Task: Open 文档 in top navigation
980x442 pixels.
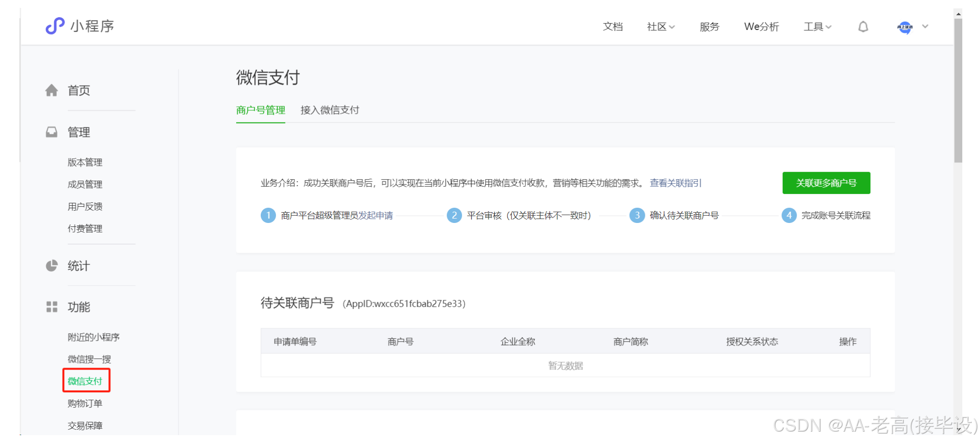Action: [612, 27]
